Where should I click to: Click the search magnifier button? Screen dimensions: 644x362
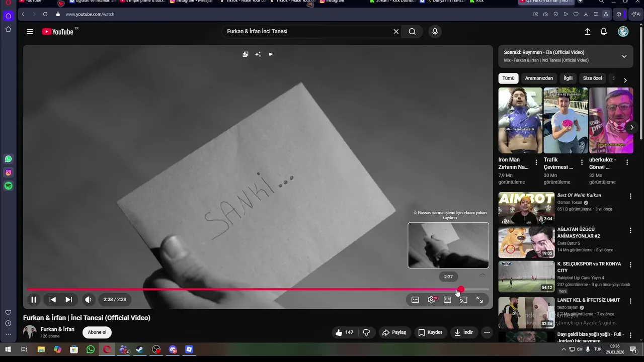click(x=412, y=32)
